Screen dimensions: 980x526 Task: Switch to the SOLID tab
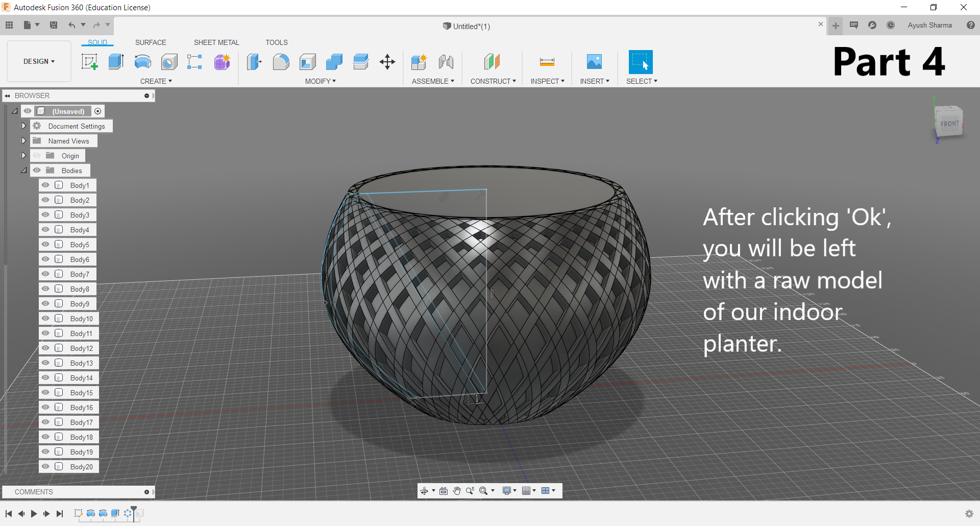[x=97, y=42]
